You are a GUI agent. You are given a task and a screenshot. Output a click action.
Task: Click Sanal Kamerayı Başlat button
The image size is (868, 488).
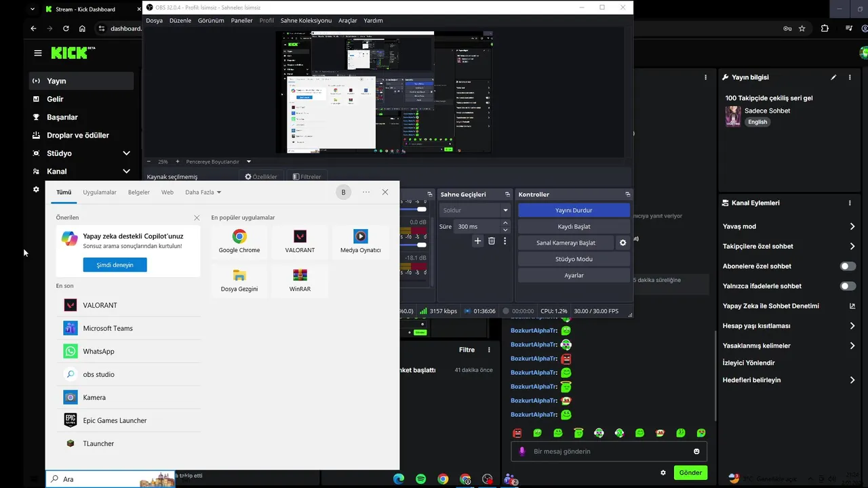(566, 243)
